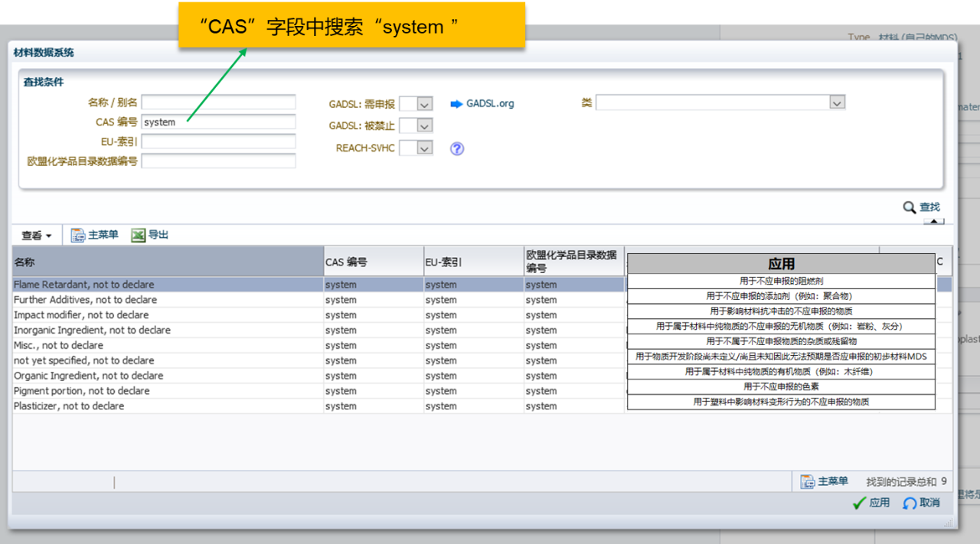Sort by the EU-索引 column header

click(474, 262)
